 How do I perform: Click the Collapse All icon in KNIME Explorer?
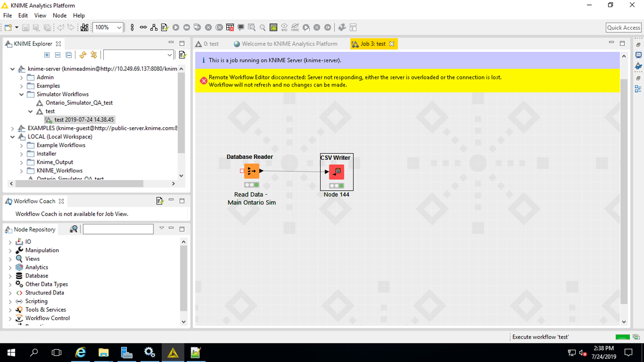(68, 55)
